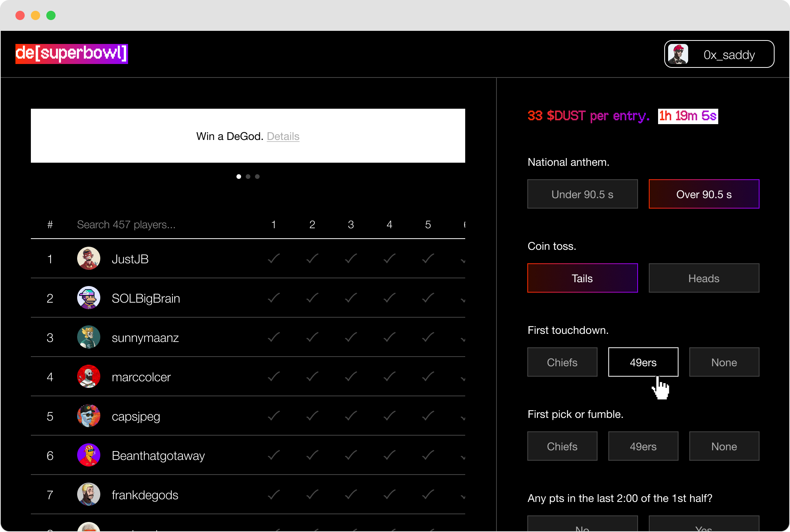
Task: Open the JustJB player name
Action: 130,259
